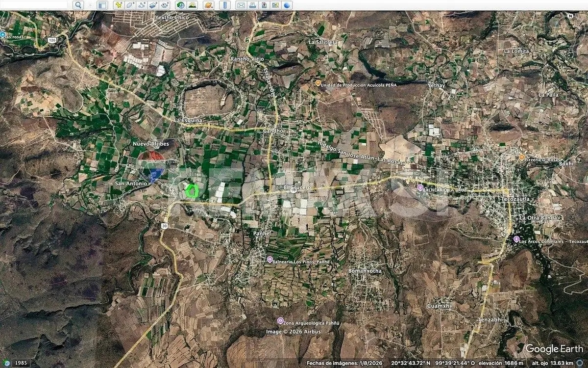
Task: Click the Hidalgo San José Atlán-Las Rosas road label
Action: tap(361, 152)
